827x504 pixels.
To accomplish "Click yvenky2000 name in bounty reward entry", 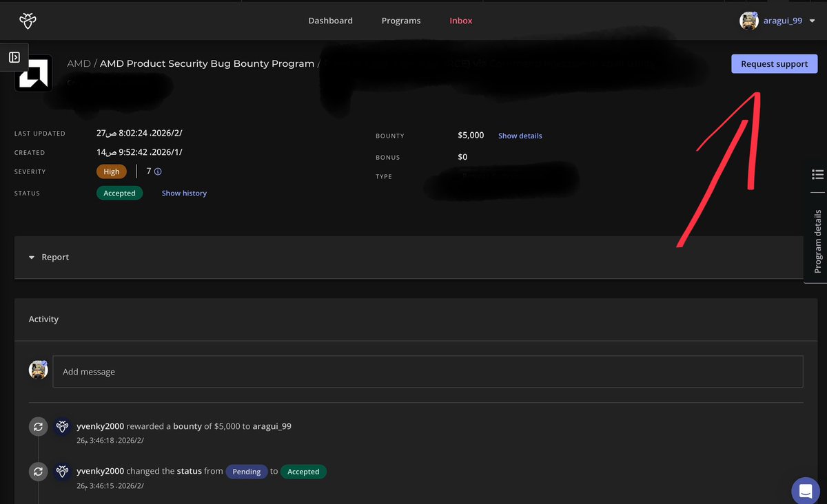I will click(100, 426).
